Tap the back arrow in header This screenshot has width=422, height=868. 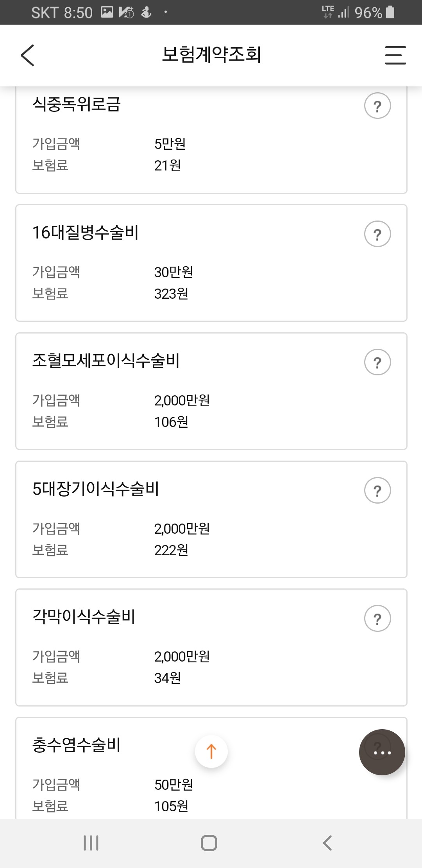pos(27,55)
